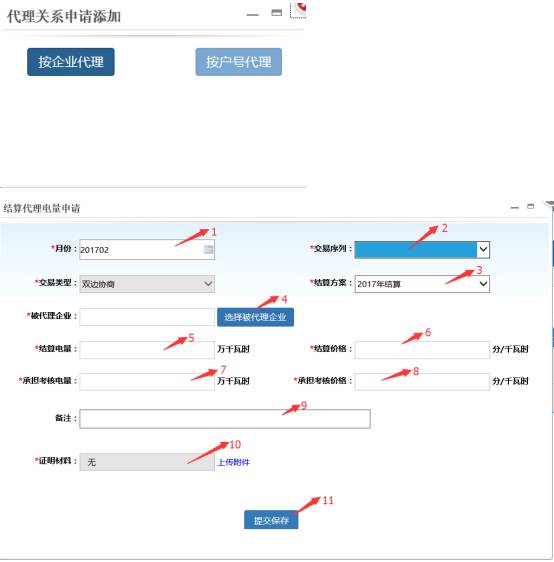Maximize the 结算代理电量申请 panel

coord(531,206)
